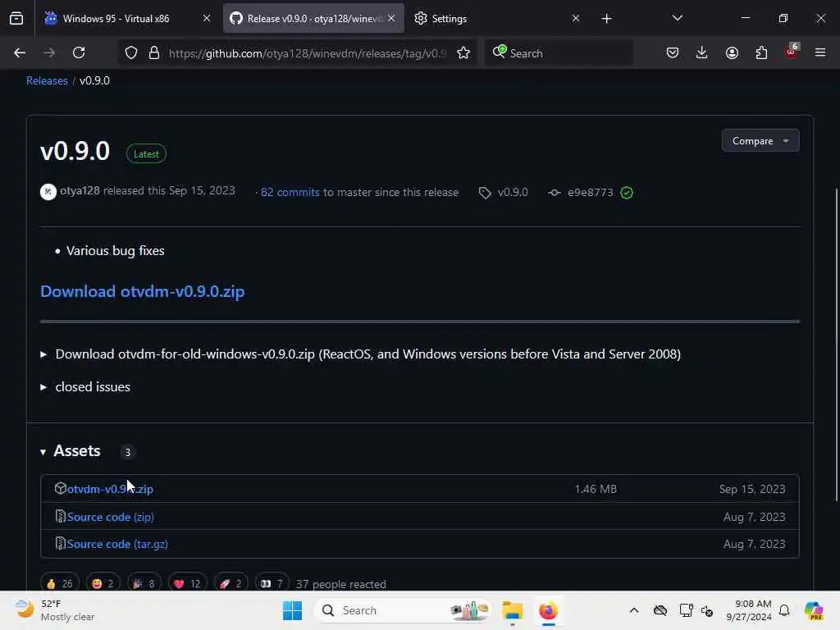Open the weather widget 52°F
This screenshot has height=630, width=840.
[54, 610]
